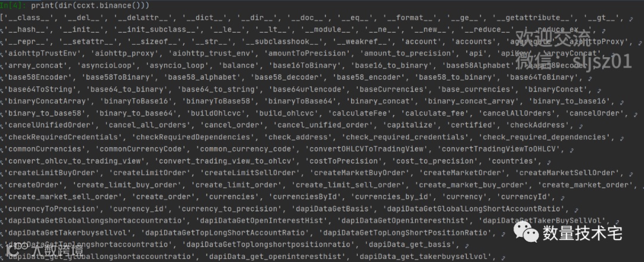Click soft-wrap arrow after 'countries' entry
Screen dimensions: 644x262
pyautogui.click(x=549, y=161)
